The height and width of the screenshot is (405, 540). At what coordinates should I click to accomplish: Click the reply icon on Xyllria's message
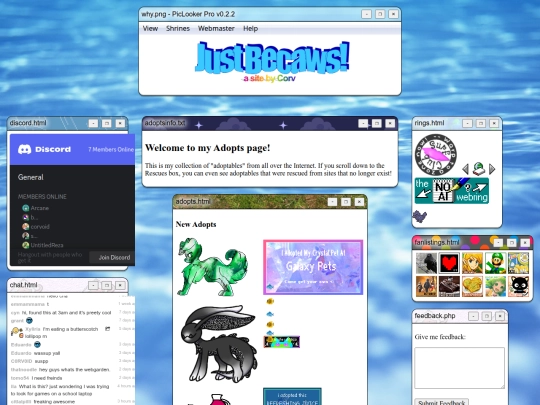pos(107,329)
